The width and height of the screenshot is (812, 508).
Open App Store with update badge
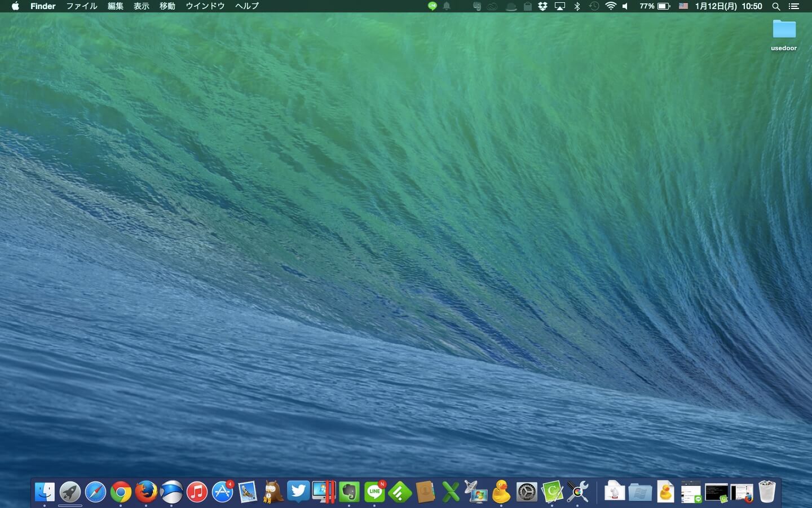point(222,492)
